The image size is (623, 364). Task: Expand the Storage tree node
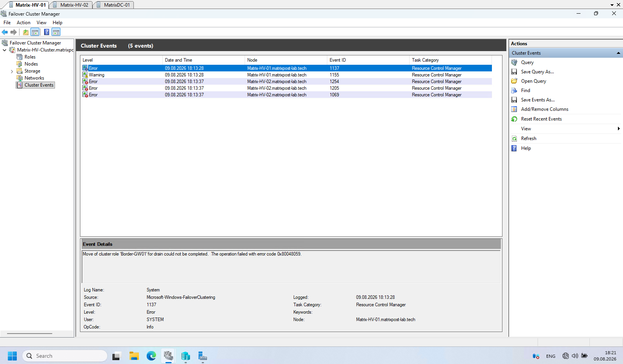(x=12, y=71)
